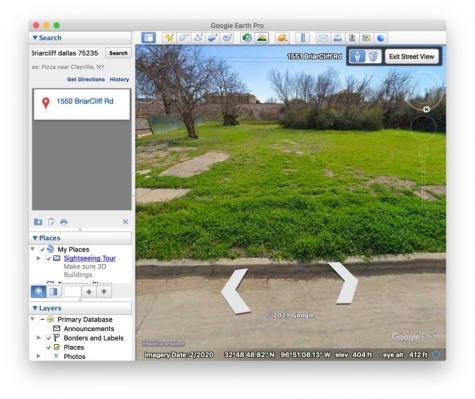Toggle the sidebar visibility toolbar icon
The width and height of the screenshot is (475, 399).
coord(148,38)
